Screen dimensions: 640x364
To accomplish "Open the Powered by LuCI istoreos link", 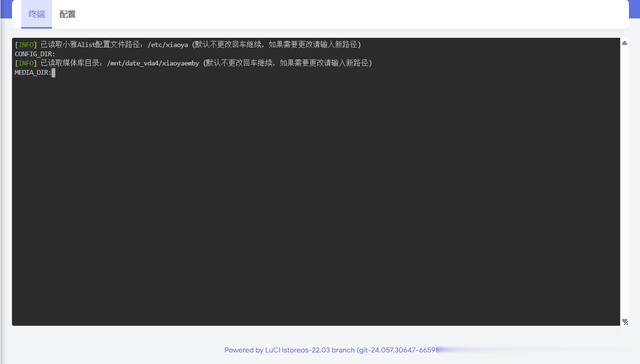I will click(x=330, y=350).
